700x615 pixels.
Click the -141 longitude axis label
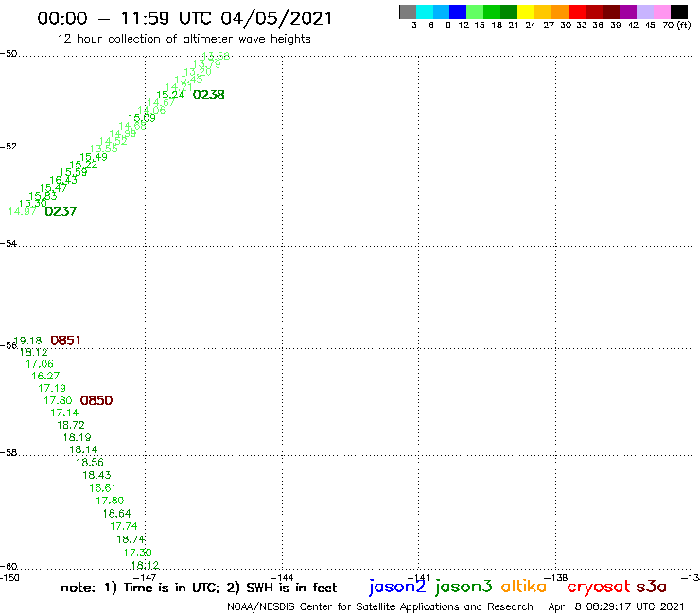[x=419, y=577]
